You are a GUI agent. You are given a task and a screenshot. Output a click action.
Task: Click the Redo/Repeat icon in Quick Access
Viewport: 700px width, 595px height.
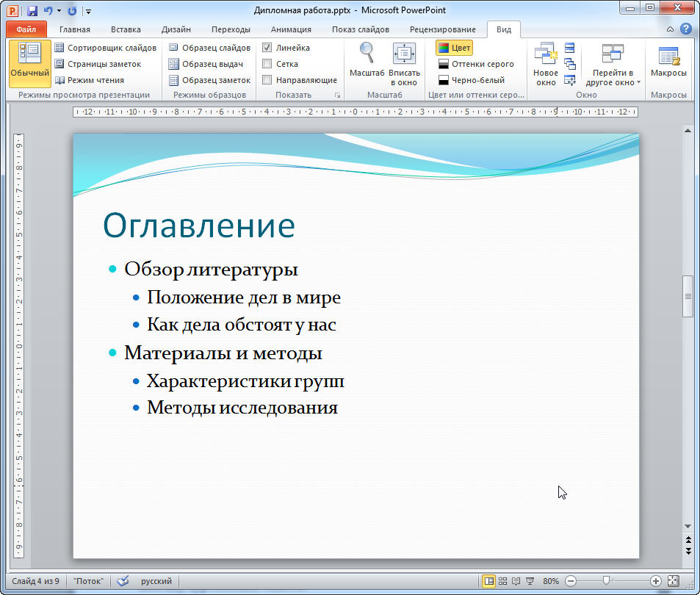(x=72, y=10)
